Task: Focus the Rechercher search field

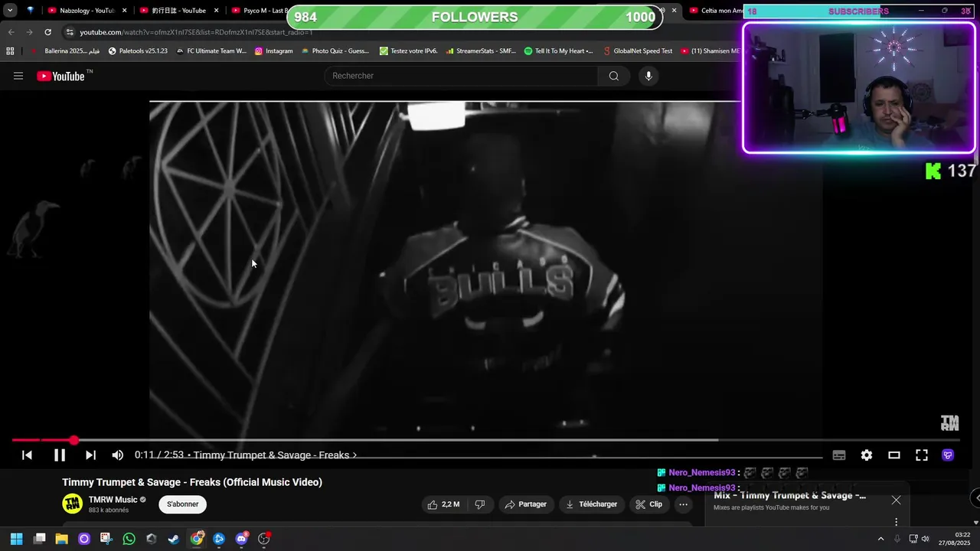Action: pyautogui.click(x=462, y=76)
